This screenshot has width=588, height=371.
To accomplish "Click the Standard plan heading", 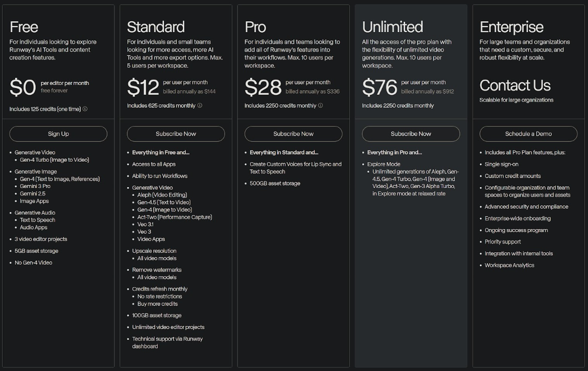I will coord(156,27).
